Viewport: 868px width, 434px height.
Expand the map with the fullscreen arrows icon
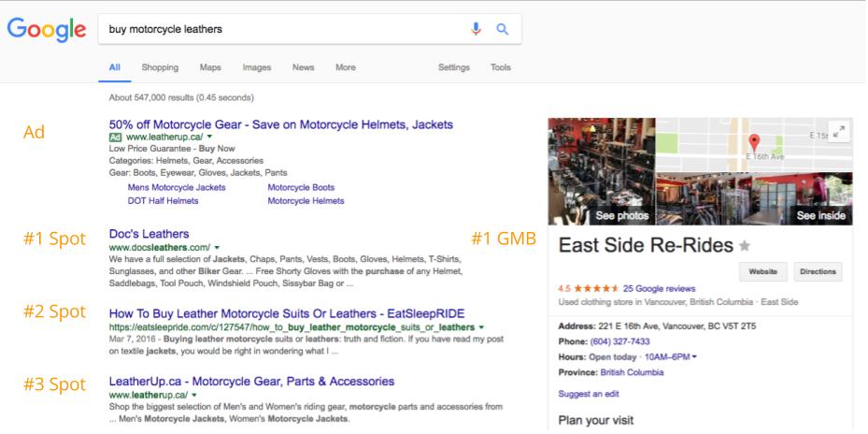tap(839, 131)
